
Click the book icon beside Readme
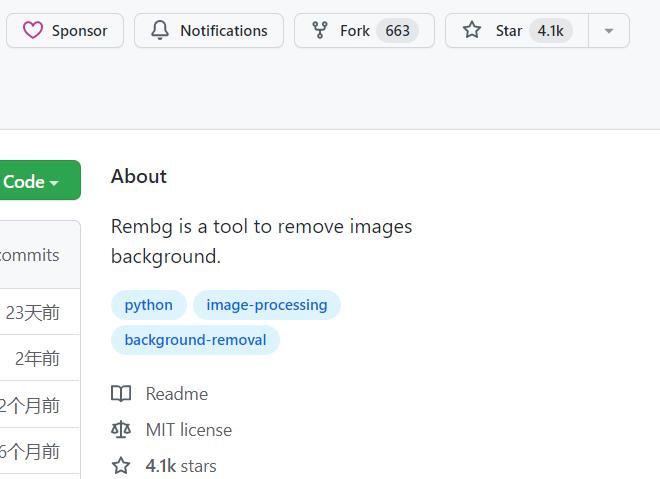121,394
